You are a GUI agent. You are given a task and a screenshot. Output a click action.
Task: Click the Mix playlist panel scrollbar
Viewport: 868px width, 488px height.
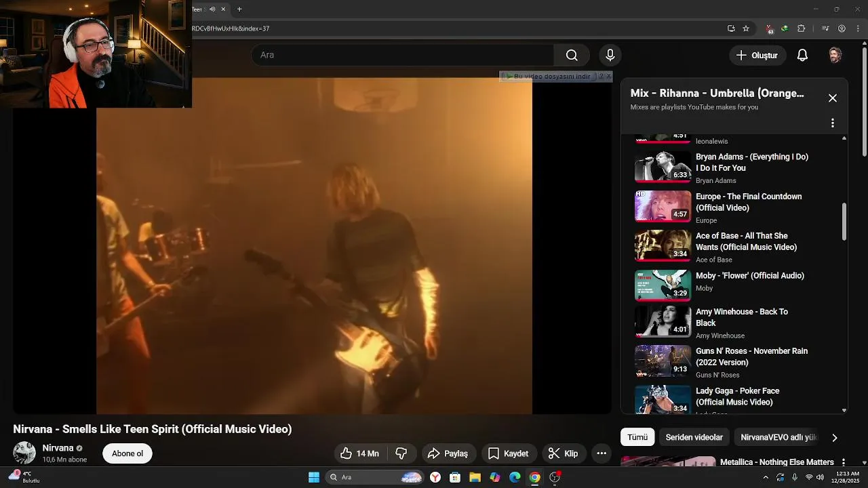[844, 221]
